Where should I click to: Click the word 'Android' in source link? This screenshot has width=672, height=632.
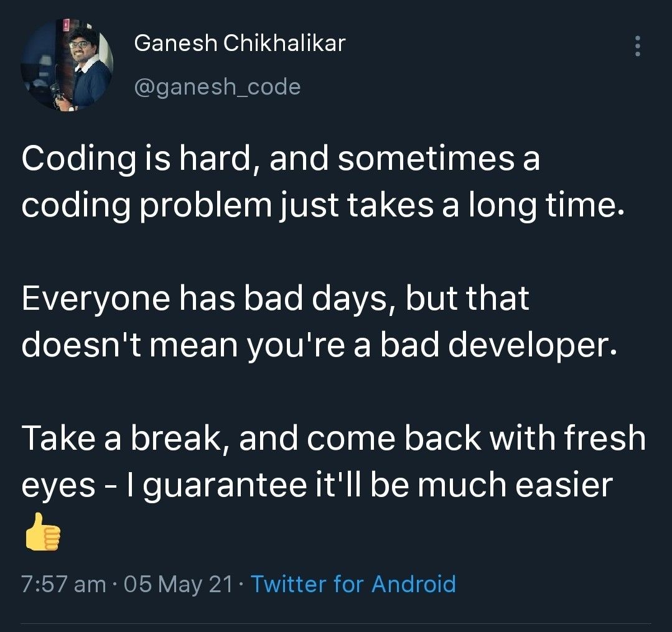click(x=414, y=584)
